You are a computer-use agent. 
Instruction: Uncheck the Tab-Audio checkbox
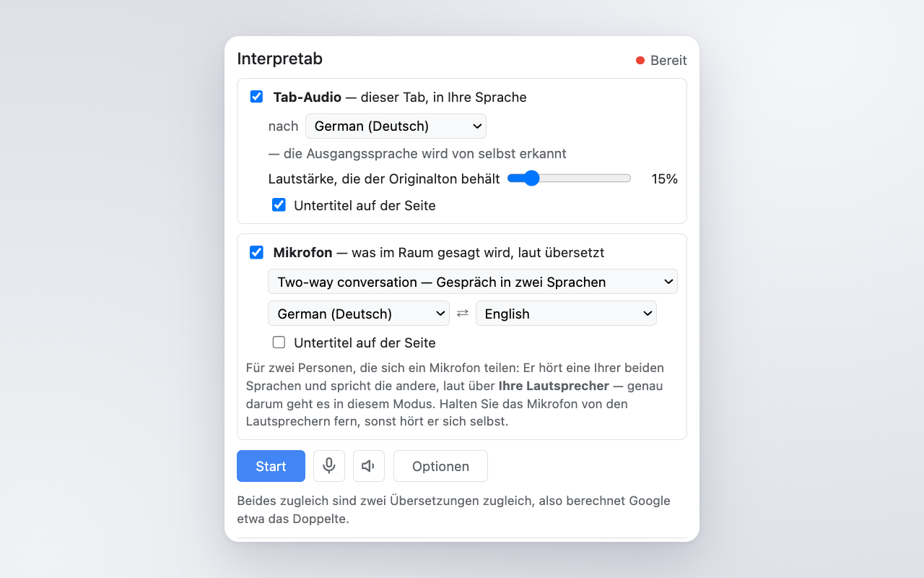click(x=256, y=97)
